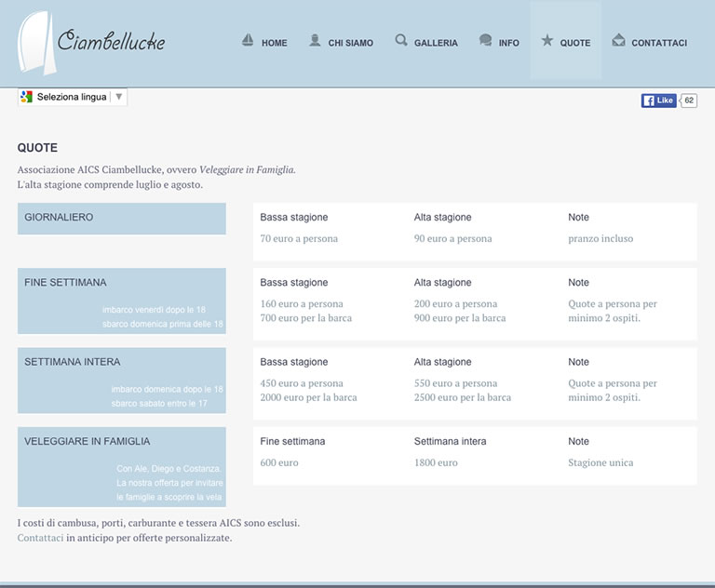Screen dimensions: 715x588
Task: Click 'sbarco domenica prima delle 18'
Action: coord(163,324)
